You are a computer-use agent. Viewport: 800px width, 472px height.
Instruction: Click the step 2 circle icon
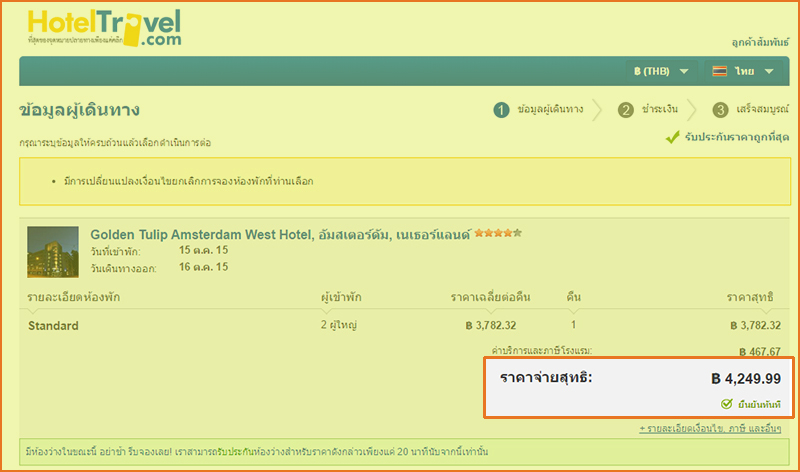pyautogui.click(x=626, y=110)
